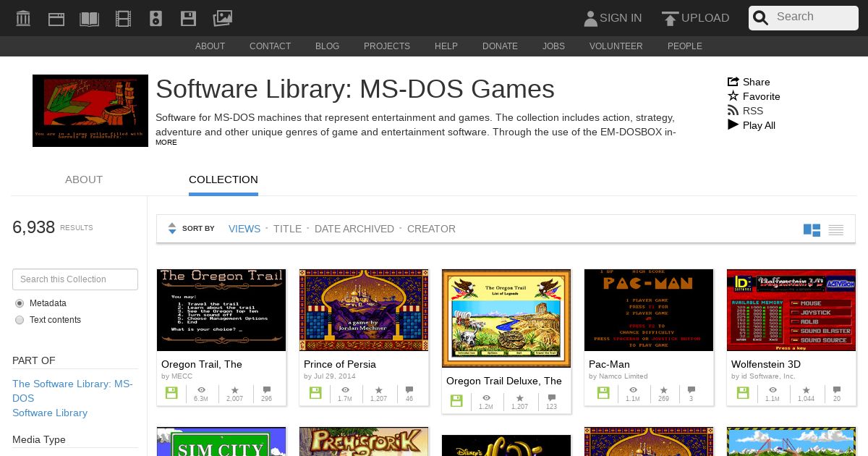Open DONATE in the top navigation
The height and width of the screenshot is (456, 868).
[500, 46]
